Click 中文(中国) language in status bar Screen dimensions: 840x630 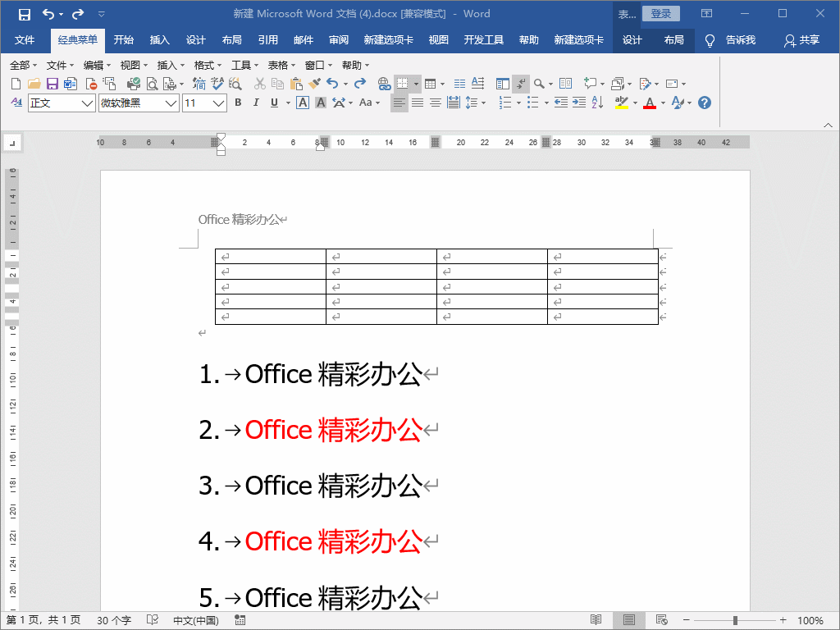[x=195, y=620]
